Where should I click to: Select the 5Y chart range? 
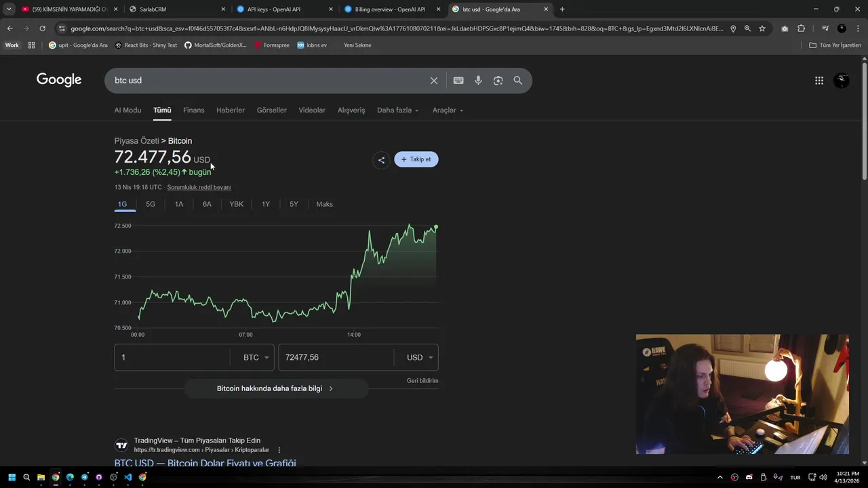click(294, 205)
